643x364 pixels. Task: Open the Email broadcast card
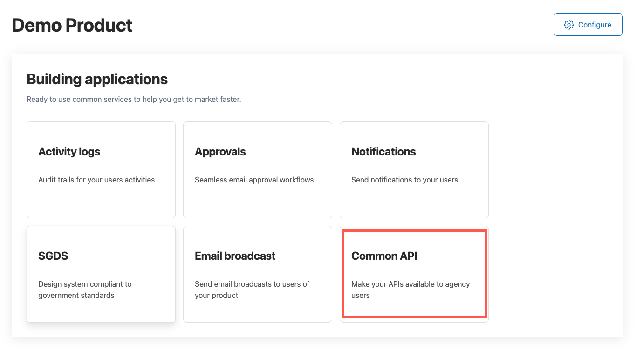258,274
